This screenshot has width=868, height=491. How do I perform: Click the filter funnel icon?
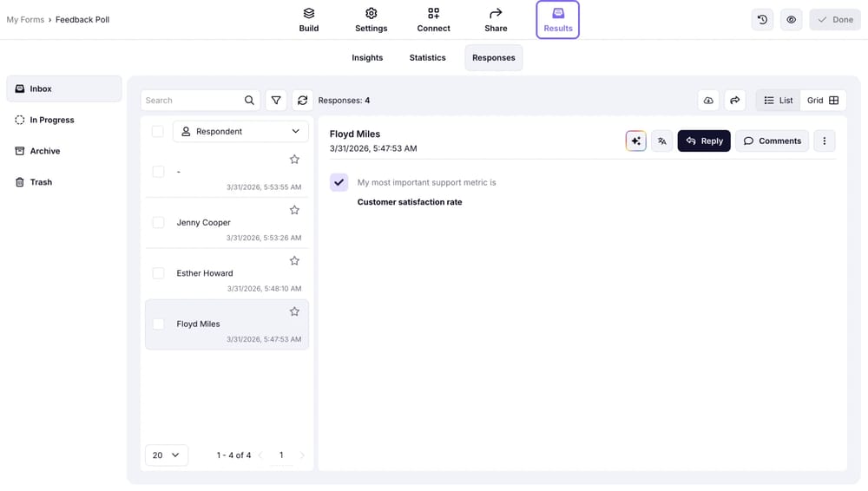coord(276,101)
